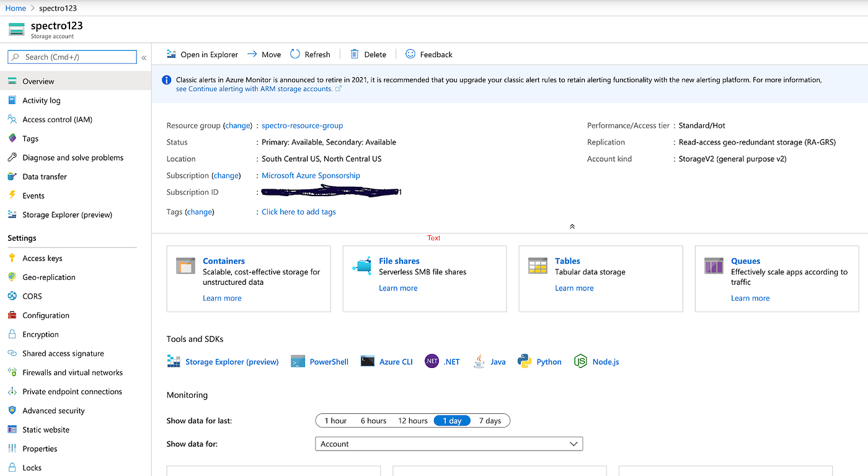The height and width of the screenshot is (476, 868).
Task: Click the File shares tile icon
Action: (361, 266)
